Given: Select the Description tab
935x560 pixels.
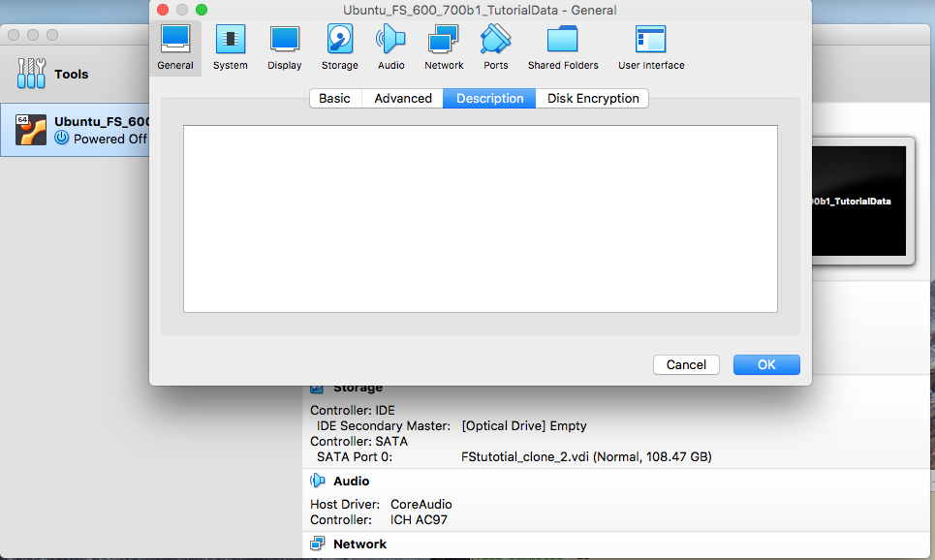Looking at the screenshot, I should [x=489, y=98].
